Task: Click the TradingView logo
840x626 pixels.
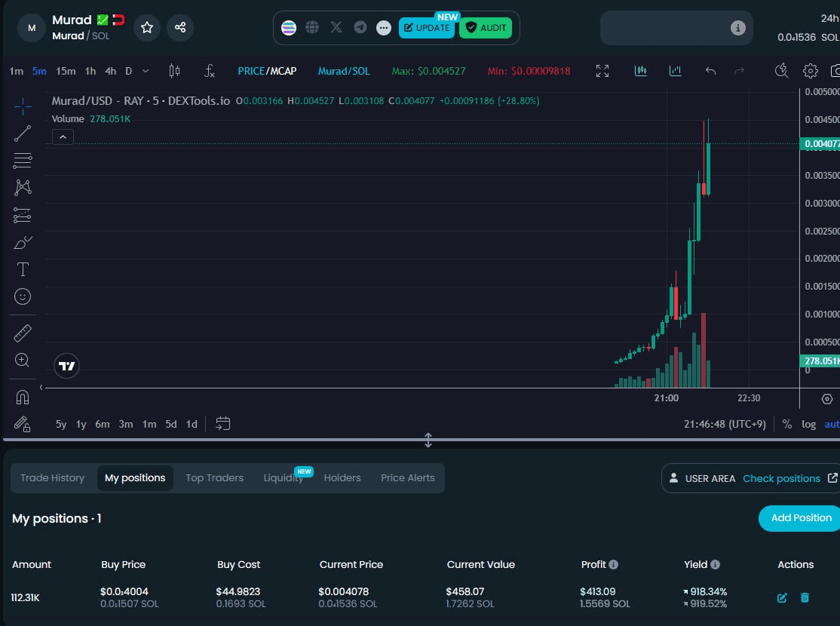Action: 67,366
